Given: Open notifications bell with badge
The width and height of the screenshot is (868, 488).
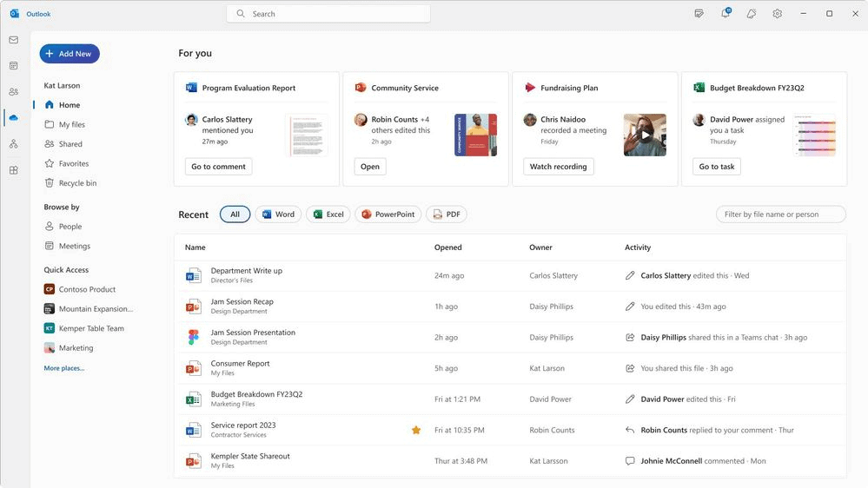Looking at the screenshot, I should [x=726, y=13].
